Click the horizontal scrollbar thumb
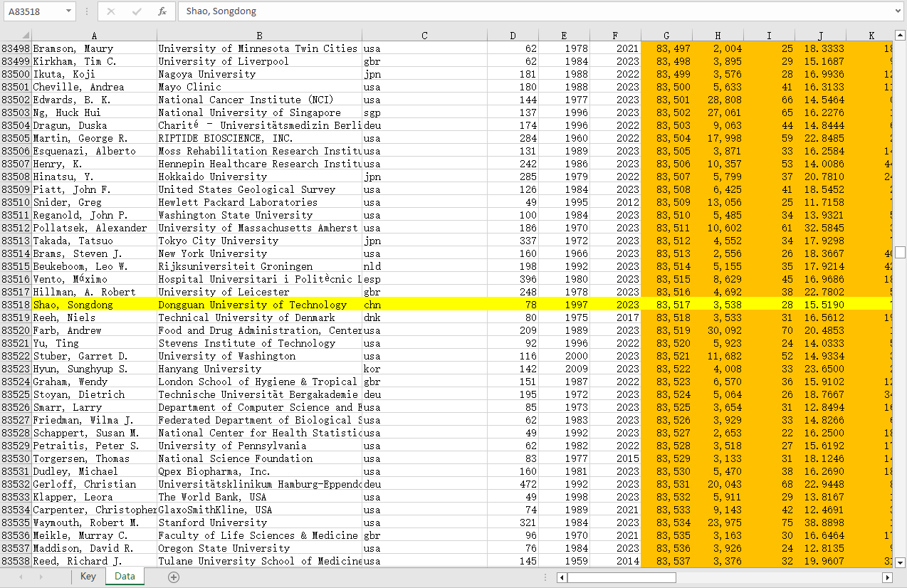Viewport: 907px width, 588px height. pos(621,577)
